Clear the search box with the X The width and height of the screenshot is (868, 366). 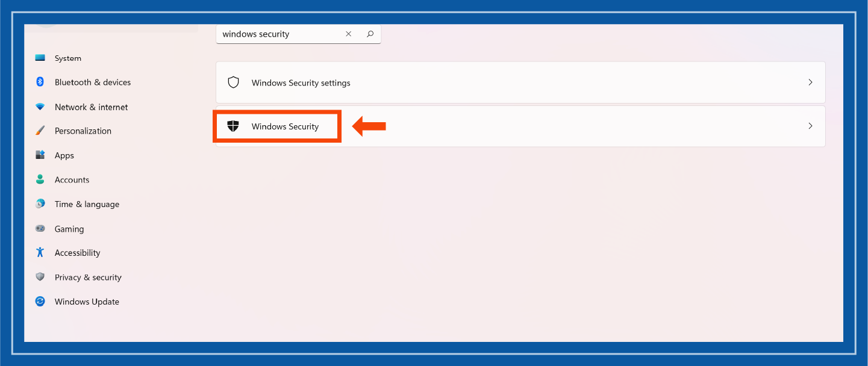pos(348,34)
